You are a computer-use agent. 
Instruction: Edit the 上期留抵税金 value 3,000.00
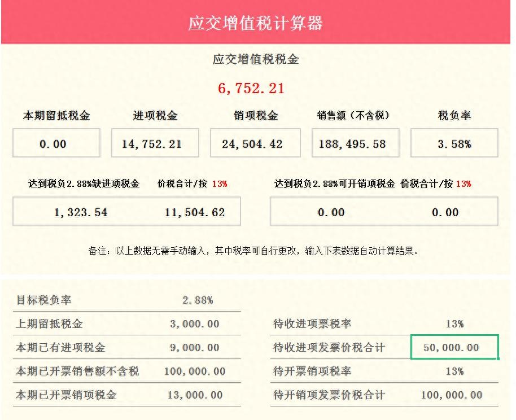(195, 324)
